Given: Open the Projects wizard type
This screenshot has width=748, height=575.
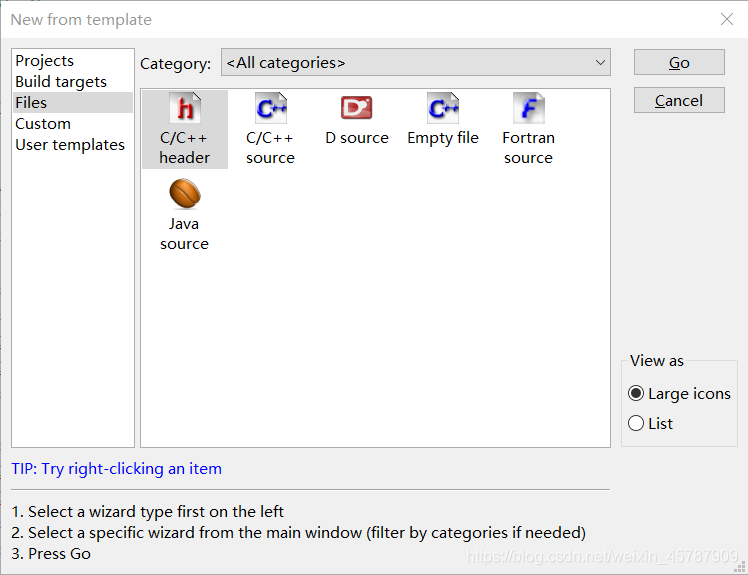Looking at the screenshot, I should (45, 61).
